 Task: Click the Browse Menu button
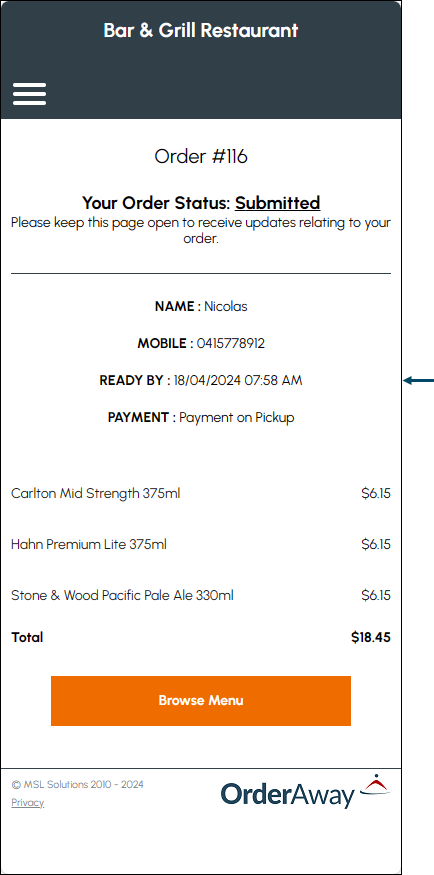(x=201, y=701)
